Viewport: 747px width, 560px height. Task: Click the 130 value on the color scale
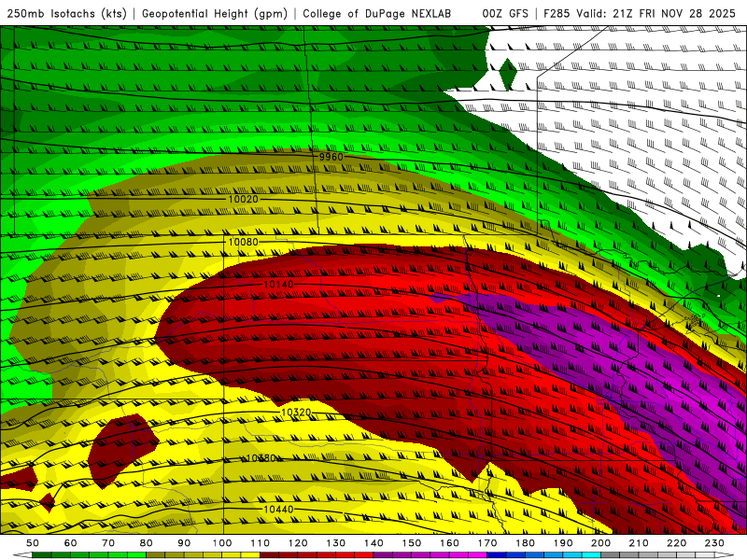tap(336, 543)
